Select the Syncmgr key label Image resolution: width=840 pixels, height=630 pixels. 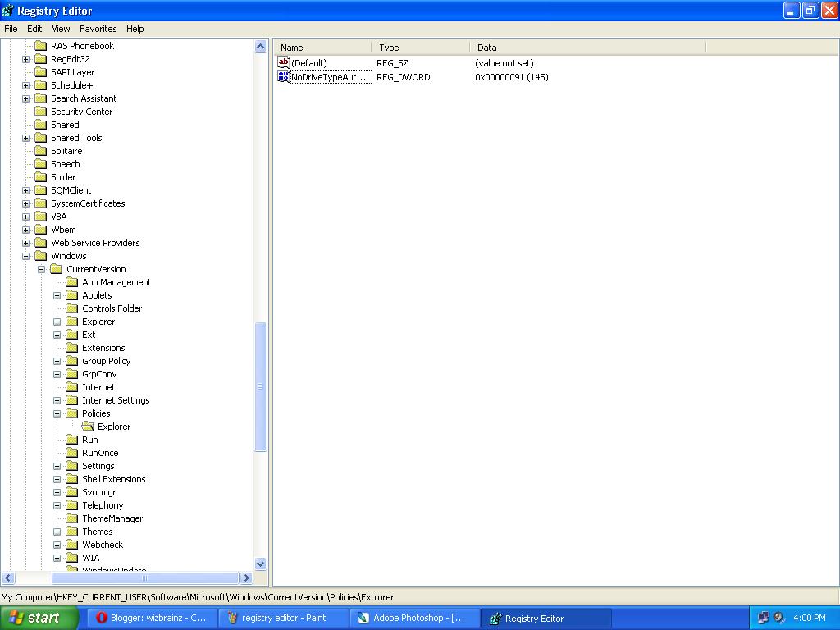point(99,492)
